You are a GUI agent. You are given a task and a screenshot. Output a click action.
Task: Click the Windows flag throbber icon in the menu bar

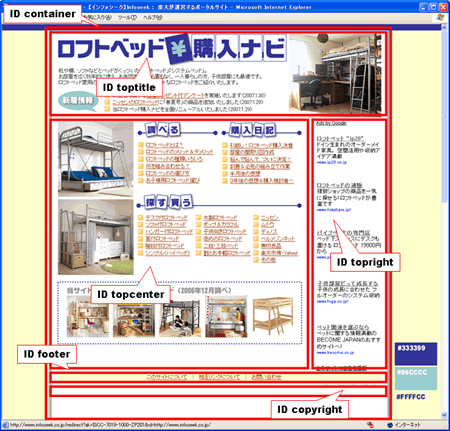(440, 17)
